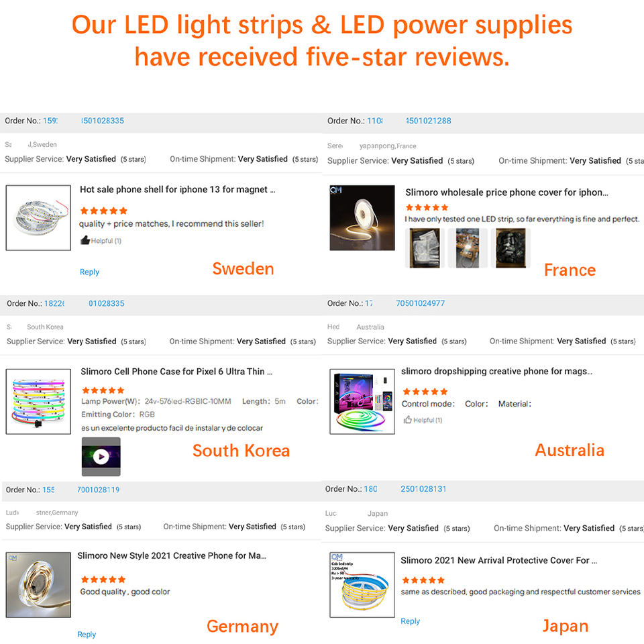Click the five-star rating in the Sweden review
Screen dimensions: 644x644
click(x=103, y=211)
